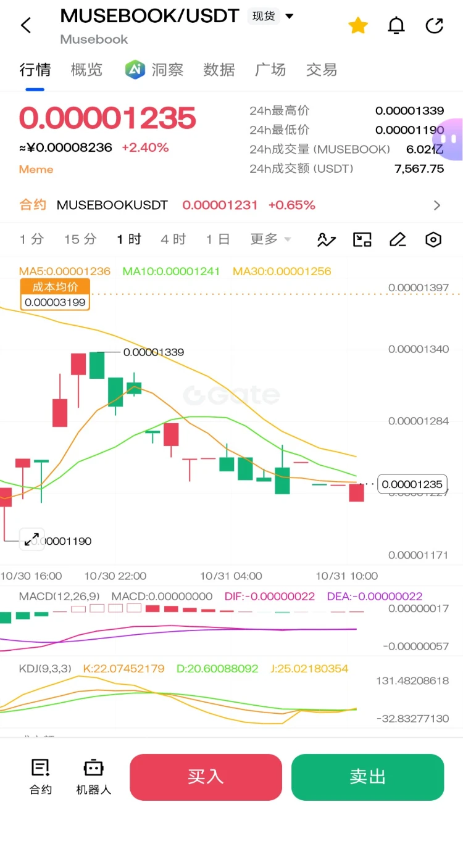
Task: Click the 24h成交额 value 7,567.75
Action: pos(419,168)
